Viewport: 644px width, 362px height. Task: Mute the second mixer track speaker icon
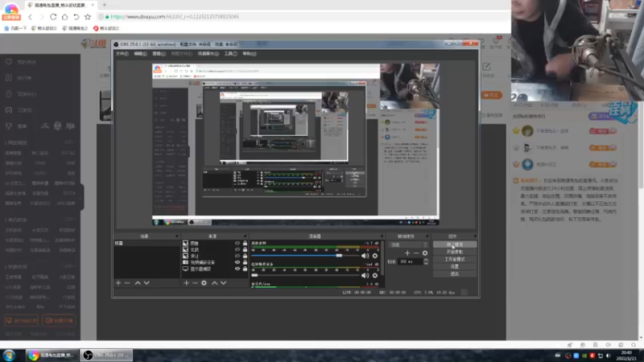coord(365,275)
